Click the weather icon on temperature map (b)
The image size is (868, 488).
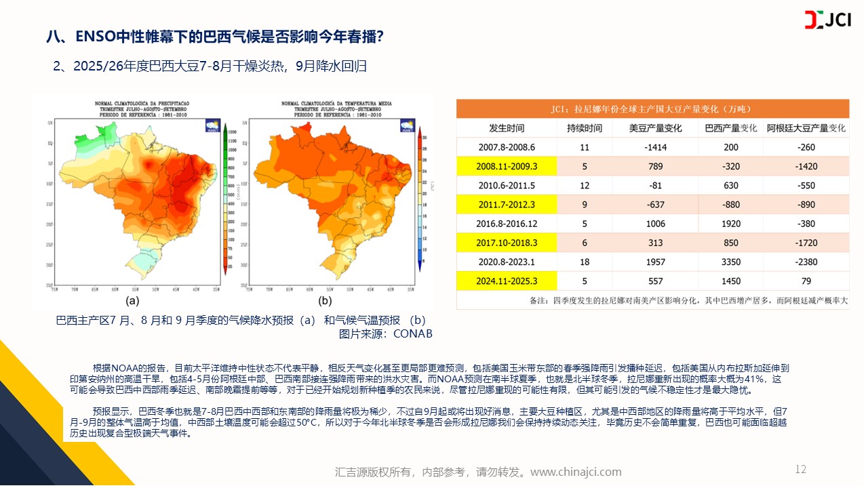coord(408,125)
